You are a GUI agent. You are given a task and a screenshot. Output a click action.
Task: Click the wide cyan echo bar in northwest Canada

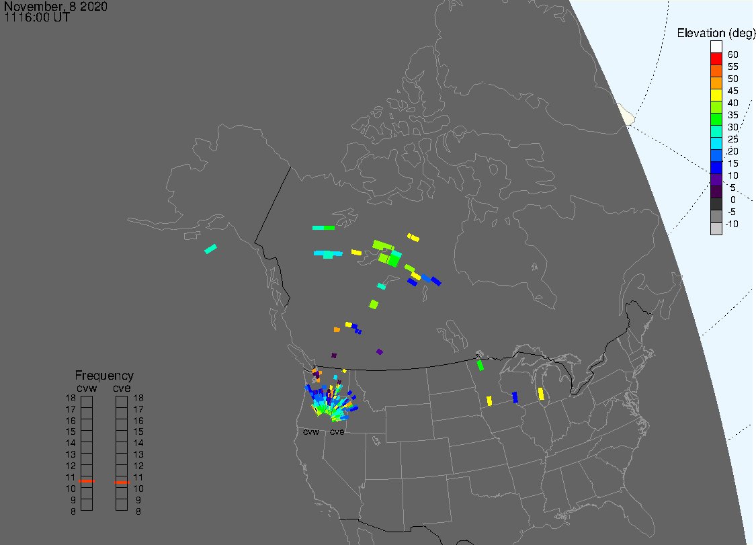point(328,254)
